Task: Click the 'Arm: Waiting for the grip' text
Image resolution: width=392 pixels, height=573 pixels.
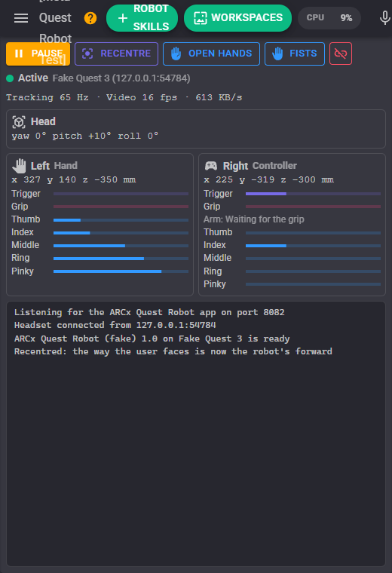Action: click(x=254, y=219)
